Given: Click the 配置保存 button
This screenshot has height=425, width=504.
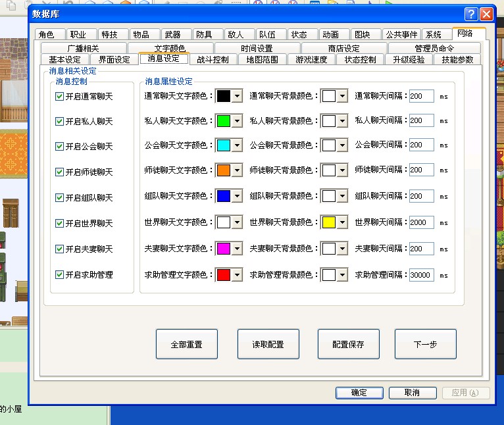Looking at the screenshot, I should 349,344.
